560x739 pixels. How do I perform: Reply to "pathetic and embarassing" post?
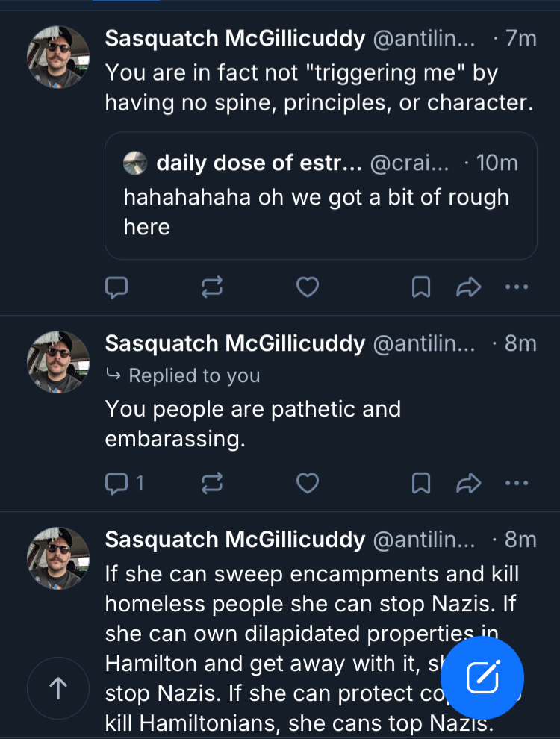(117, 484)
